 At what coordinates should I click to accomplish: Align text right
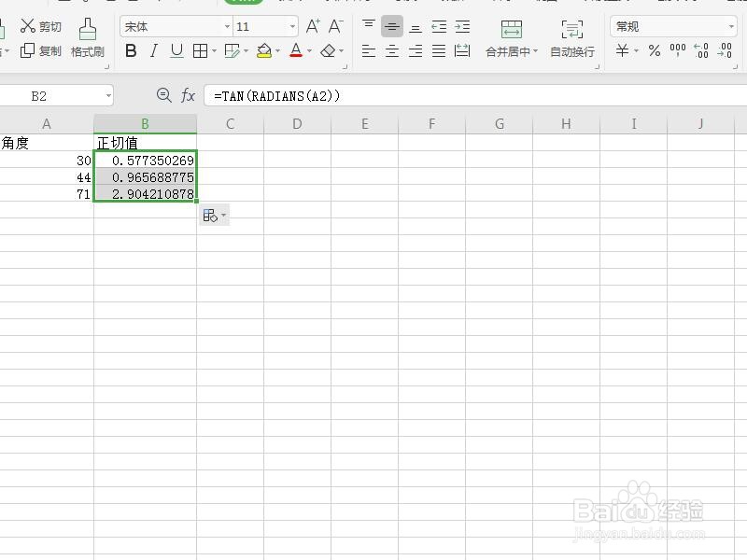click(416, 50)
